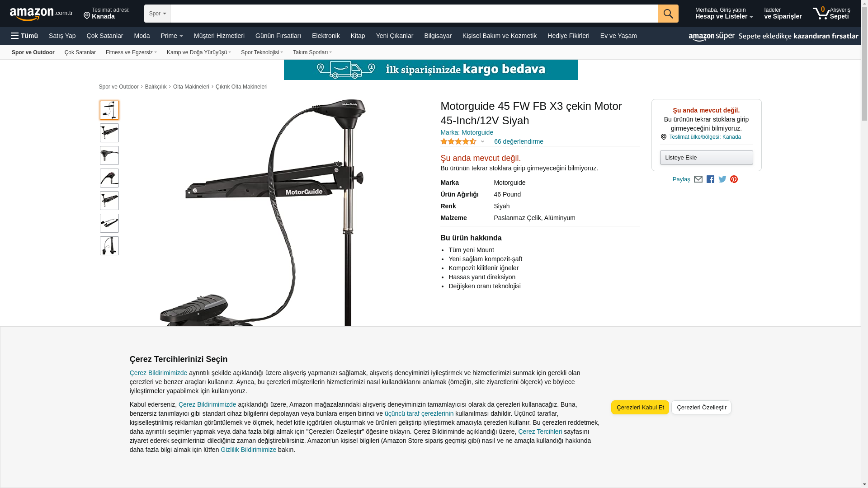868x488 pixels.
Task: Open the Hediye Fikirleri navigation item
Action: [x=568, y=36]
